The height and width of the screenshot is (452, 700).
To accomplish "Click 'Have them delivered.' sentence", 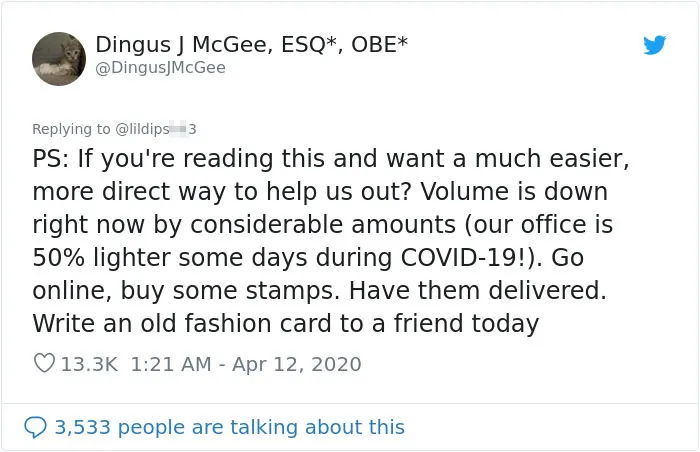I will (x=478, y=291).
